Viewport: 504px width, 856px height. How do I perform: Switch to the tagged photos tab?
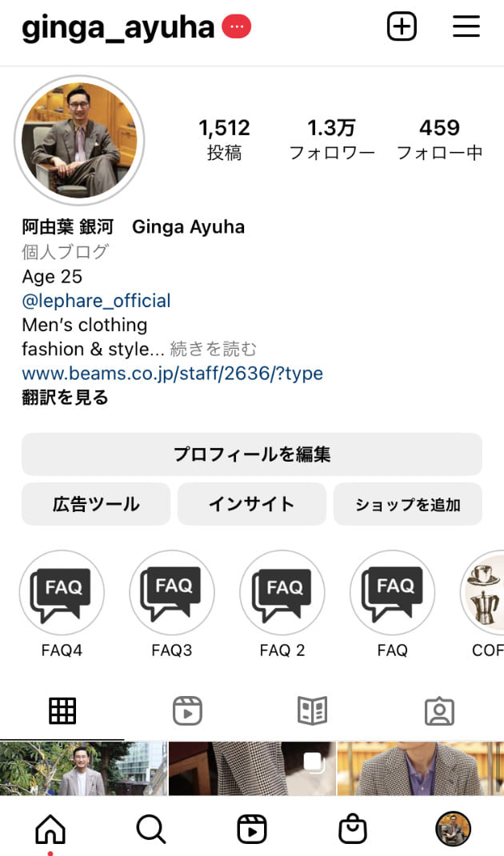point(439,710)
